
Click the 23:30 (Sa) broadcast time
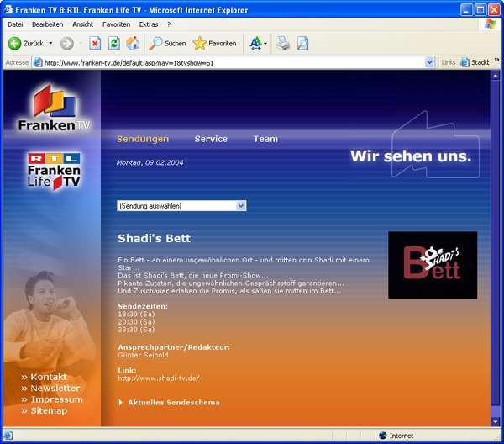coord(136,330)
